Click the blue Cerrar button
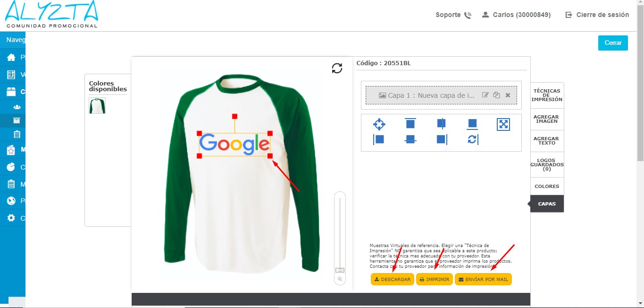 pyautogui.click(x=613, y=43)
